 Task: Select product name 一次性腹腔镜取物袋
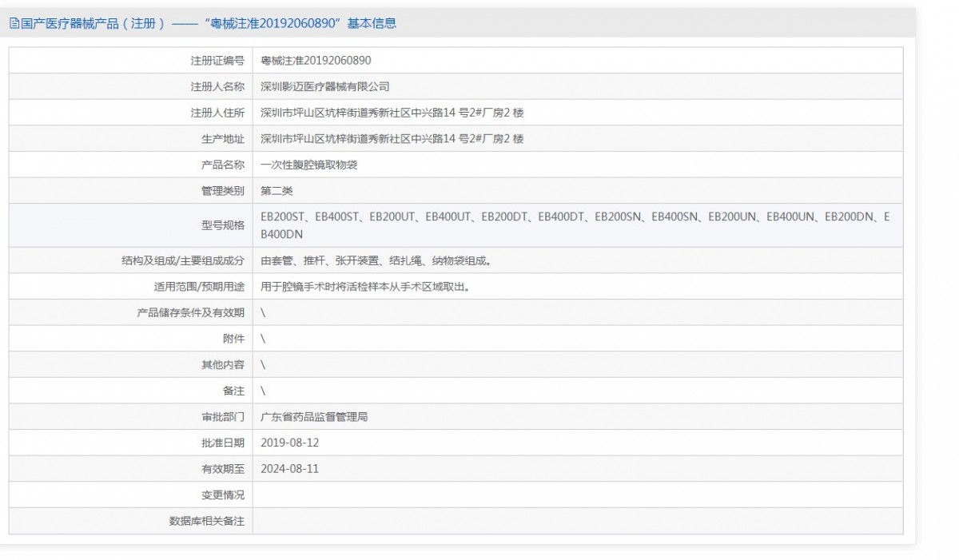pyautogui.click(x=308, y=165)
